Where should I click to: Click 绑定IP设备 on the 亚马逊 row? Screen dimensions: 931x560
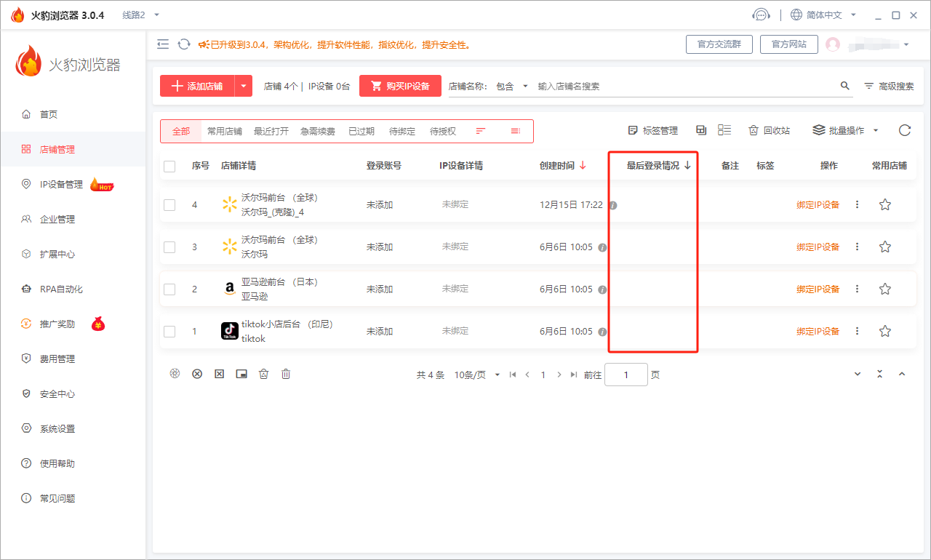coord(819,289)
